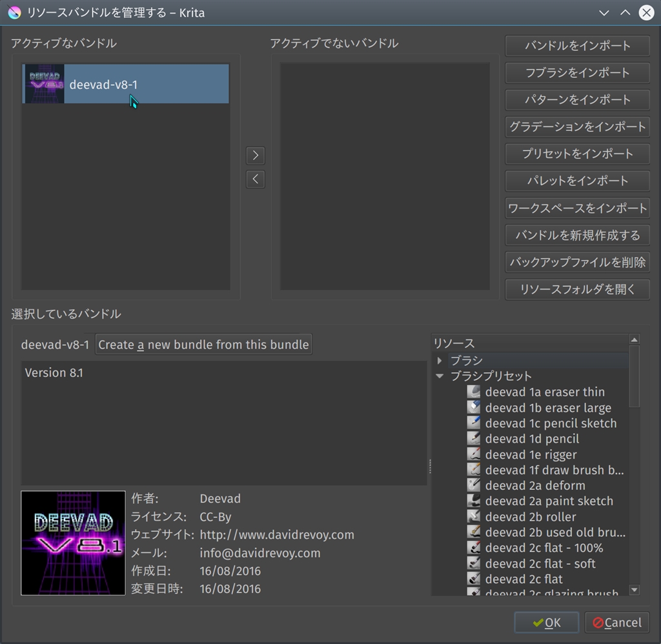This screenshot has width=661, height=644.
Task: Click the ワークスペースをインポート button
Action: [578, 208]
